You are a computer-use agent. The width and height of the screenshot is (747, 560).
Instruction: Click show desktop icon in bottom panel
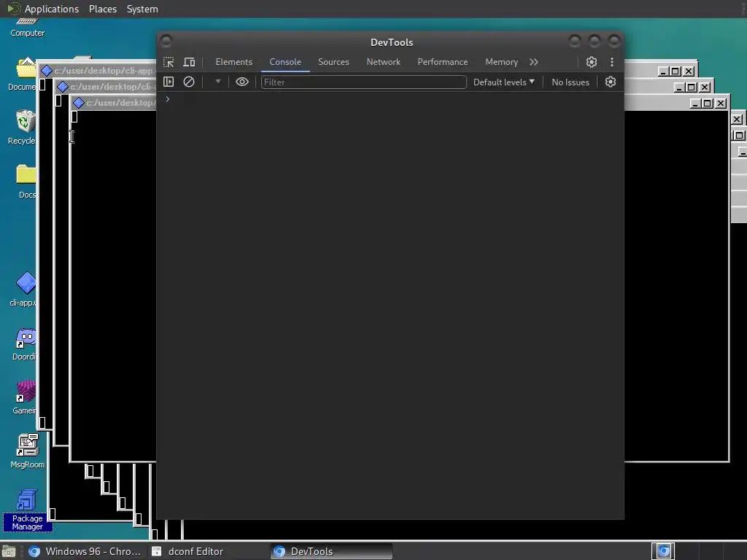(x=9, y=551)
